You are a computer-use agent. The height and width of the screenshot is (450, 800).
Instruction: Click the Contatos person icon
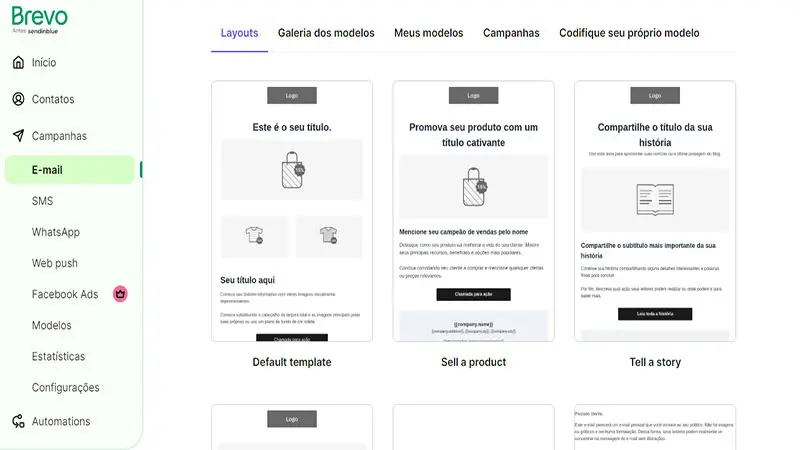click(18, 99)
